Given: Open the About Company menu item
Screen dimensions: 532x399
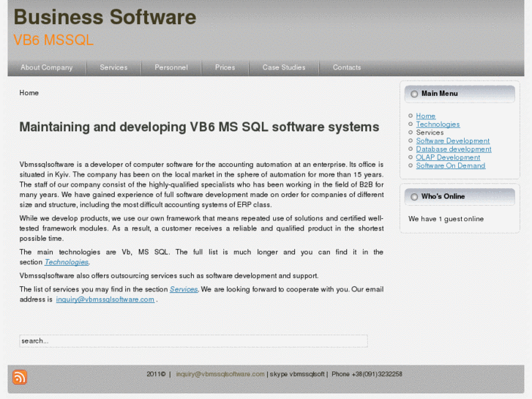Looking at the screenshot, I should tap(47, 67).
